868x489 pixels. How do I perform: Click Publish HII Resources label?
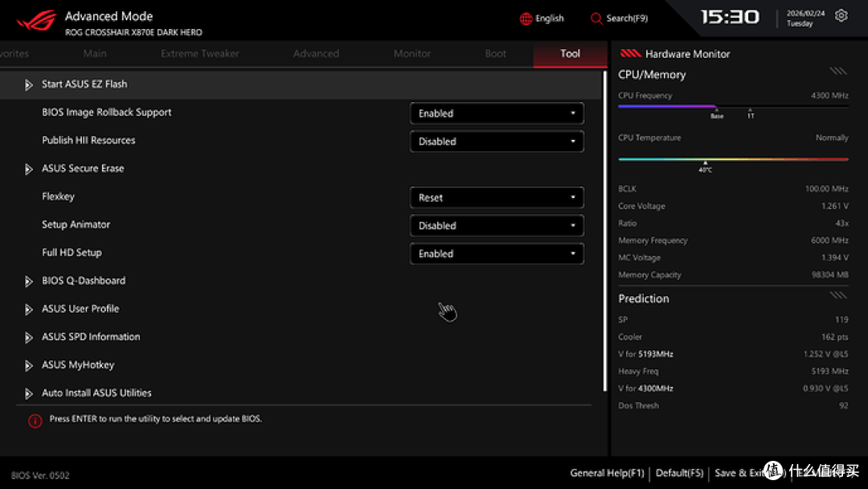point(88,140)
